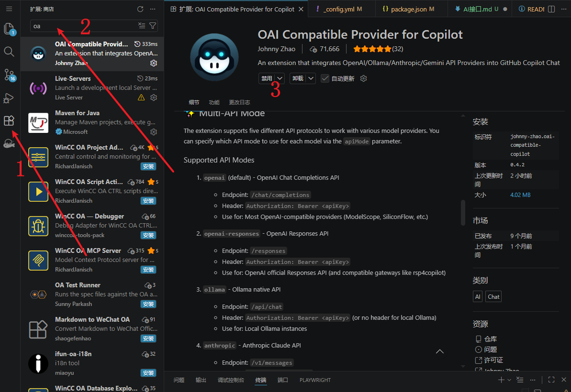Open the extension detail settings gear
This screenshot has height=392, width=571.
pos(363,78)
